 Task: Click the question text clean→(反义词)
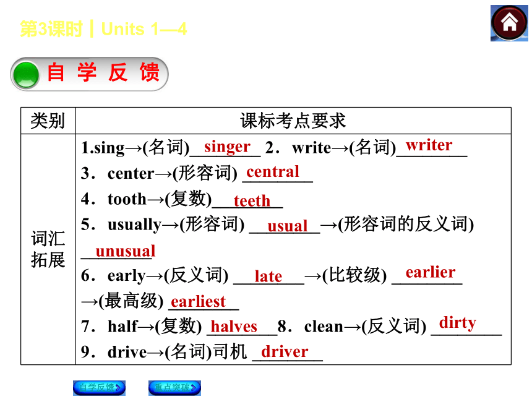(x=365, y=327)
